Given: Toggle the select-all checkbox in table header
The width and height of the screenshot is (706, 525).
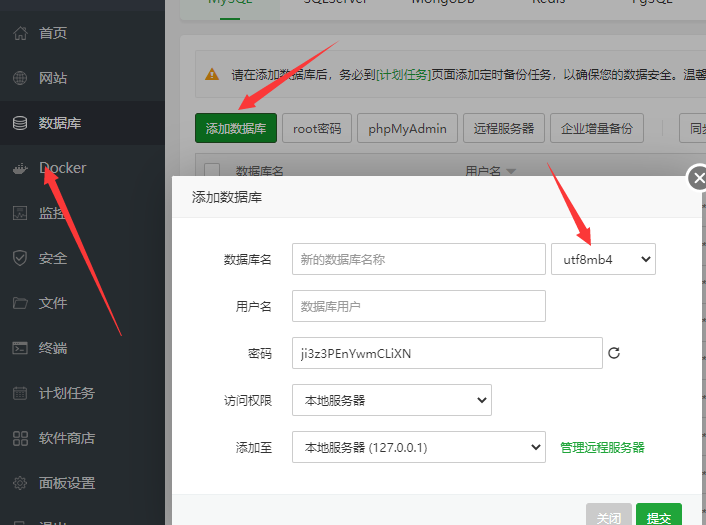Looking at the screenshot, I should pyautogui.click(x=212, y=171).
